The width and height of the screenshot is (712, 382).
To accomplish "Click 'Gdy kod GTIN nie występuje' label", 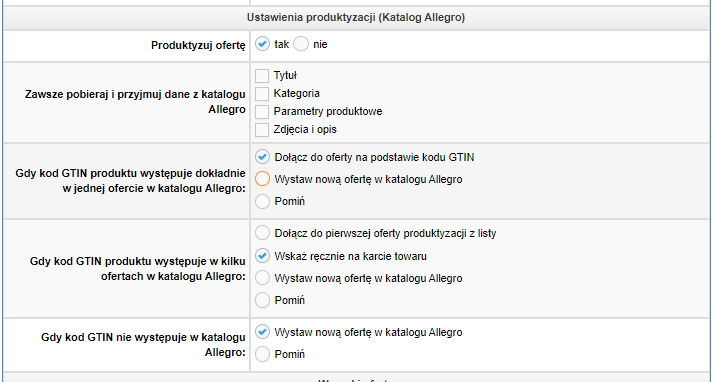I will pos(143,345).
